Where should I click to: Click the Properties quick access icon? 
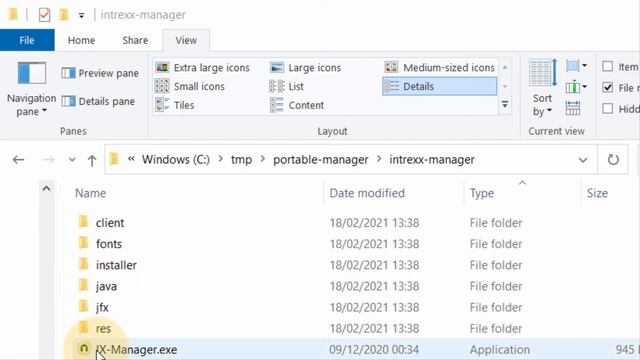pos(44,15)
